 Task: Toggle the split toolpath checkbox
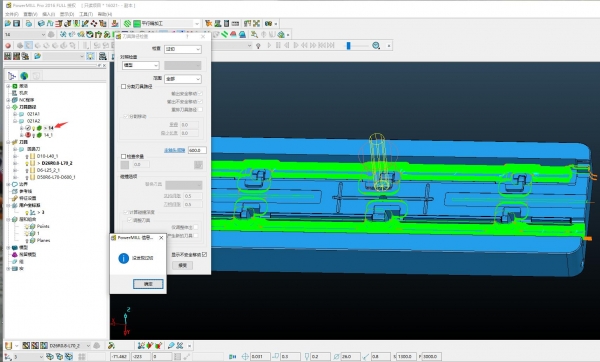[123, 86]
